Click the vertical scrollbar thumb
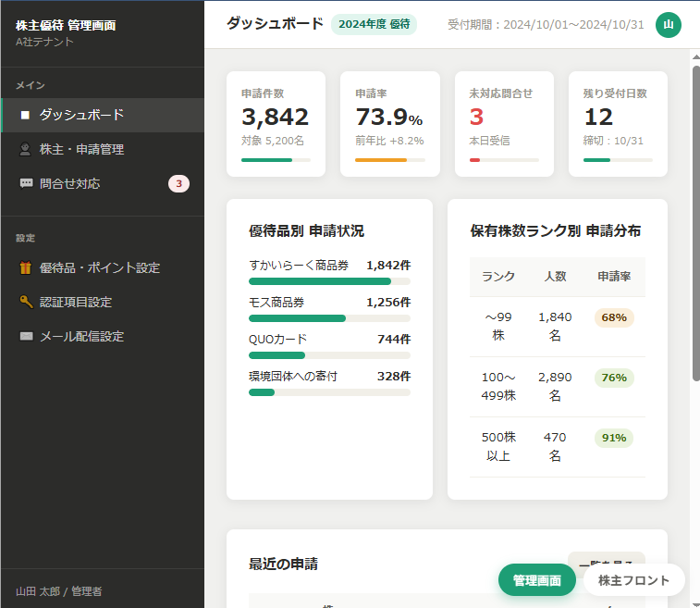Viewport: 700px width, 608px height. point(696,223)
